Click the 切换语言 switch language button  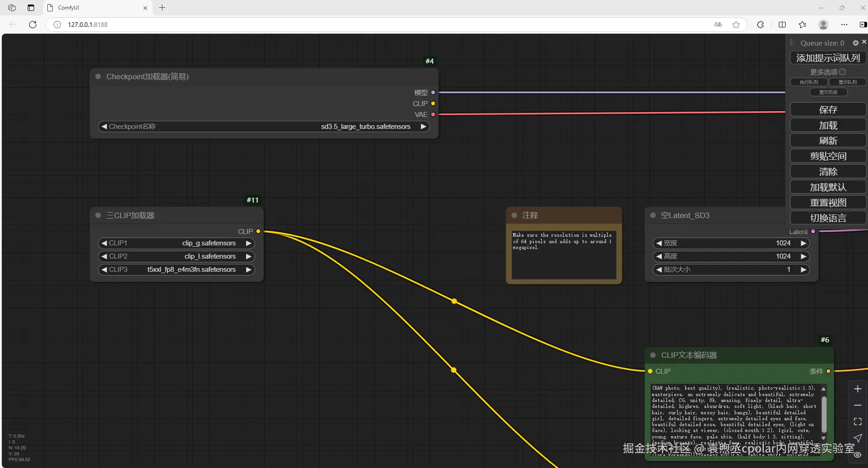coord(828,218)
